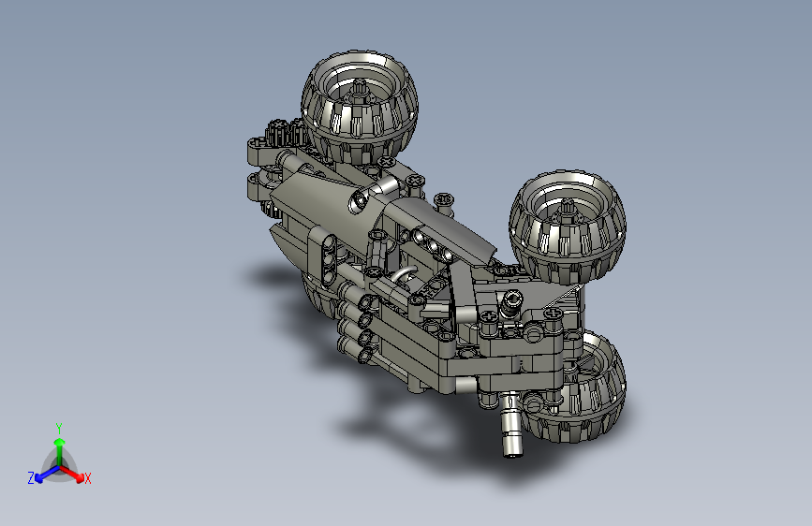Select the small gears at the model's upper-left end
Image resolution: width=812 pixels, height=526 pixels.
[x=284, y=133]
